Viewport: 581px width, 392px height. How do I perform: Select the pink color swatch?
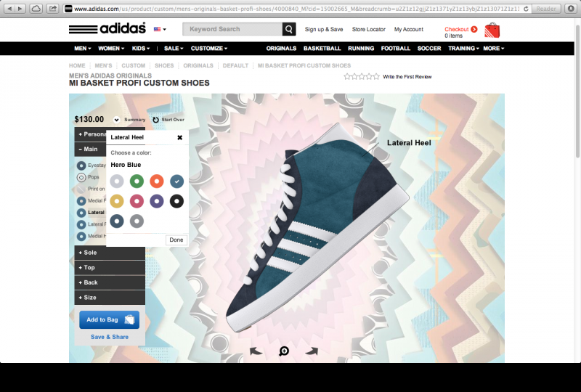tap(137, 201)
